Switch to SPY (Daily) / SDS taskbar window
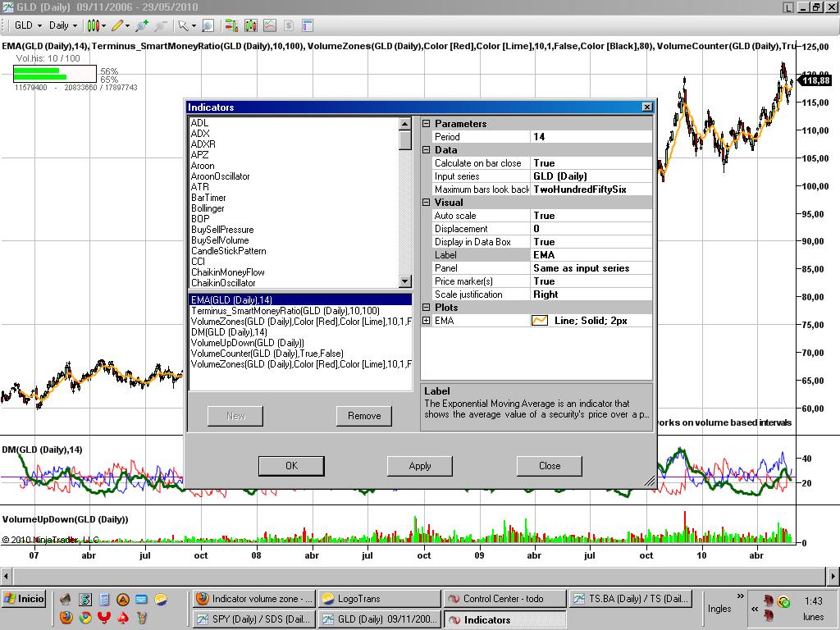The width and height of the screenshot is (840, 630). click(254, 619)
